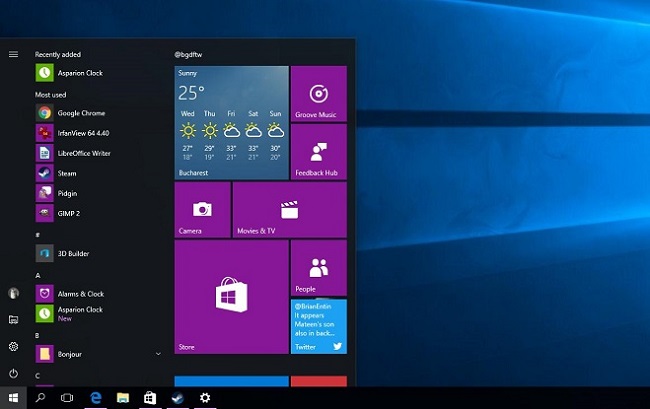This screenshot has width=650, height=409.
Task: Click the Power button in Start
Action: click(x=13, y=373)
